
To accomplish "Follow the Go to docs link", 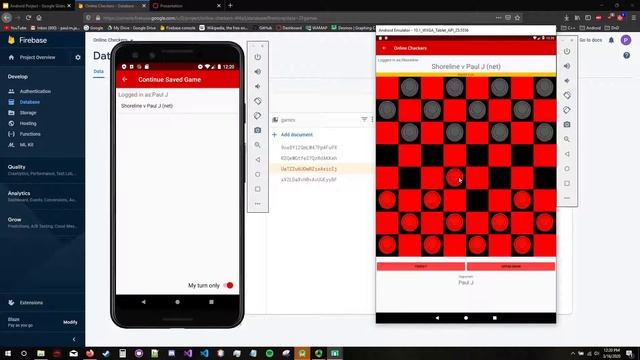I will (591, 40).
